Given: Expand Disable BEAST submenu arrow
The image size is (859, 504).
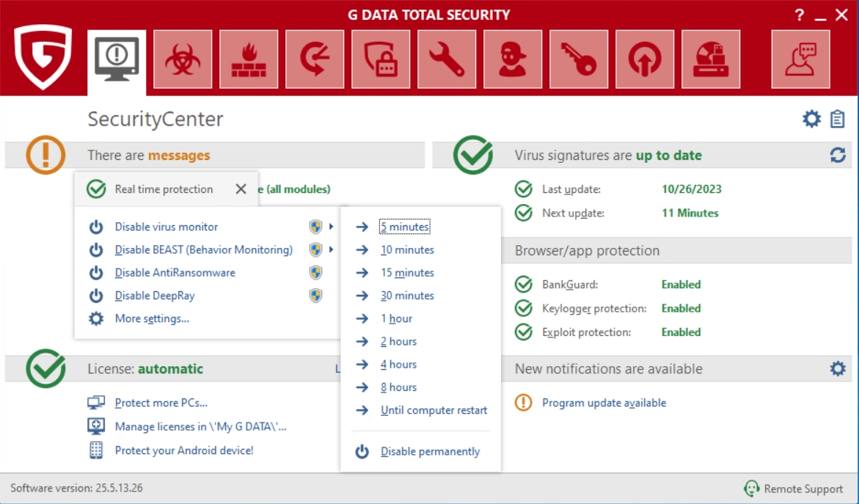Looking at the screenshot, I should (x=331, y=249).
